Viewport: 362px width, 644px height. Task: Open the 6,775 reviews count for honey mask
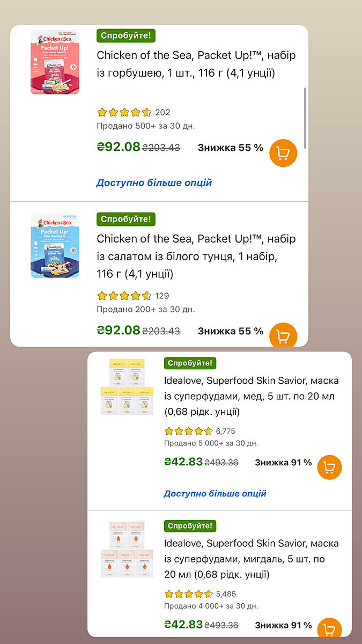pyautogui.click(x=225, y=431)
